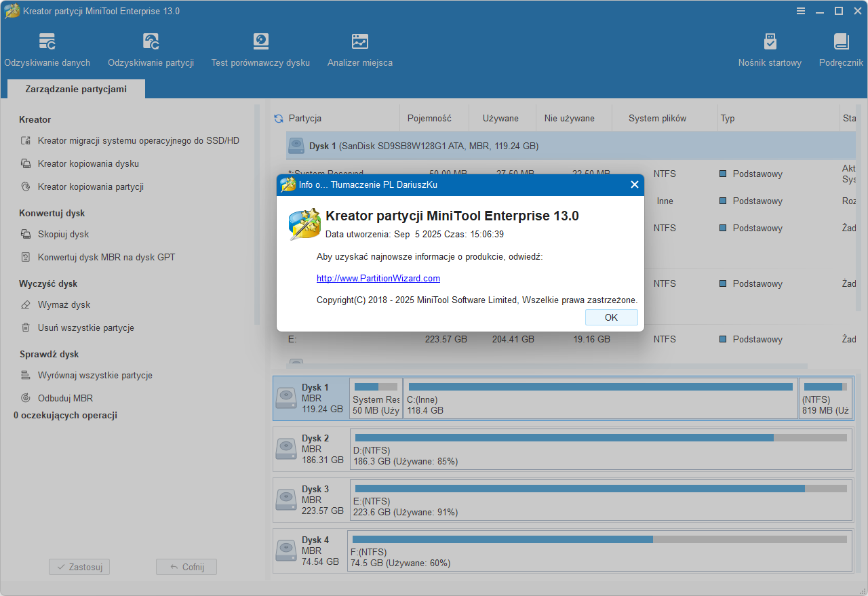Click the 19.16 GB unused cell
Viewport: 868px width, 596px height.
click(x=592, y=339)
